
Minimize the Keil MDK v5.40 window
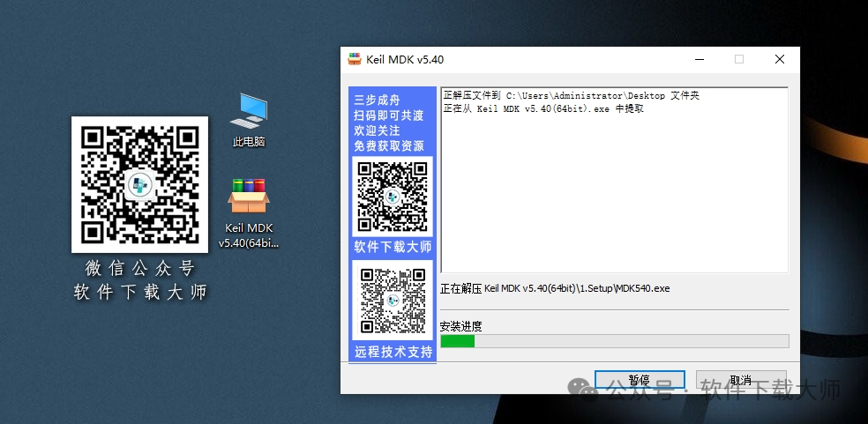700,59
